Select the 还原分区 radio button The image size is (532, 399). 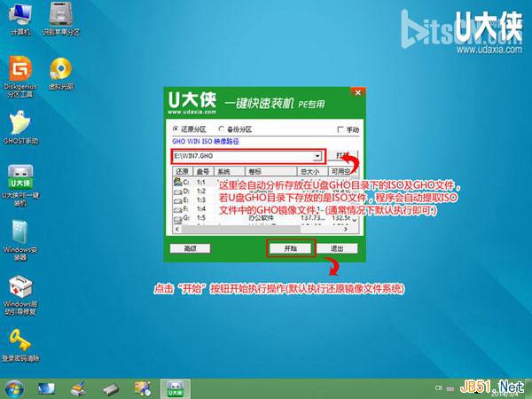[176, 129]
